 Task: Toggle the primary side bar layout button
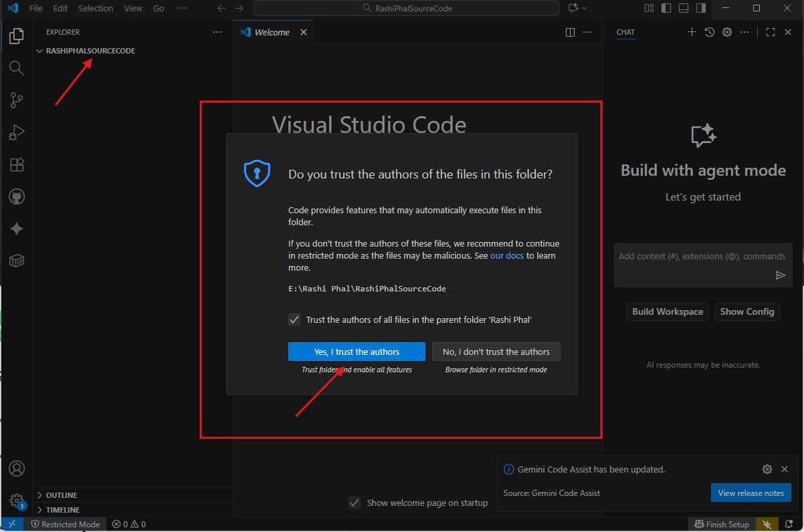[x=666, y=8]
